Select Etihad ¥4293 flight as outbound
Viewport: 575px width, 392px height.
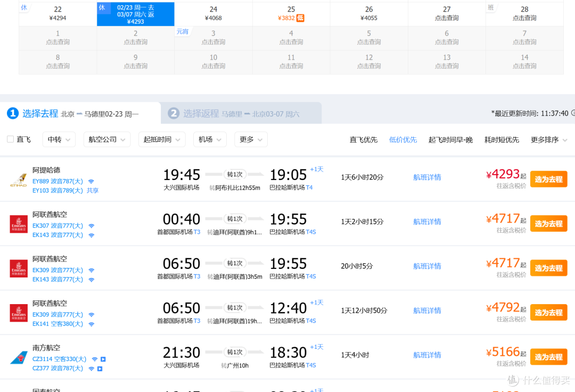(x=548, y=179)
